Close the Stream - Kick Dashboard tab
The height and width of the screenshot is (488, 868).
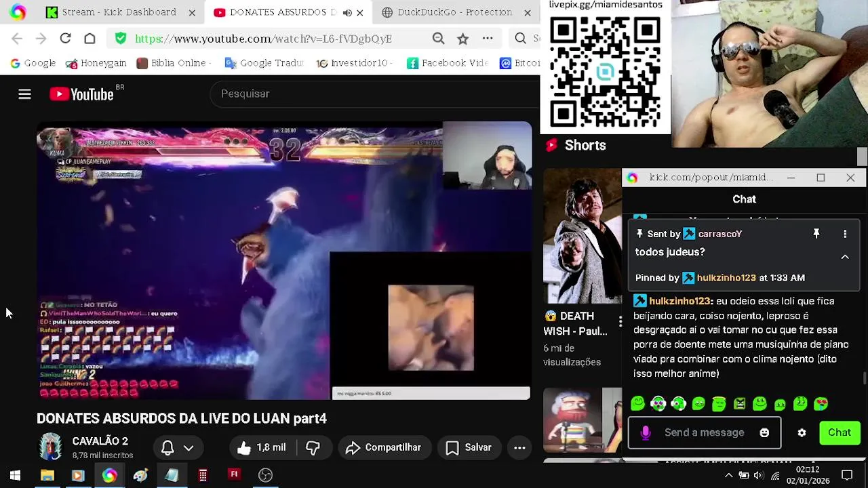click(x=192, y=12)
